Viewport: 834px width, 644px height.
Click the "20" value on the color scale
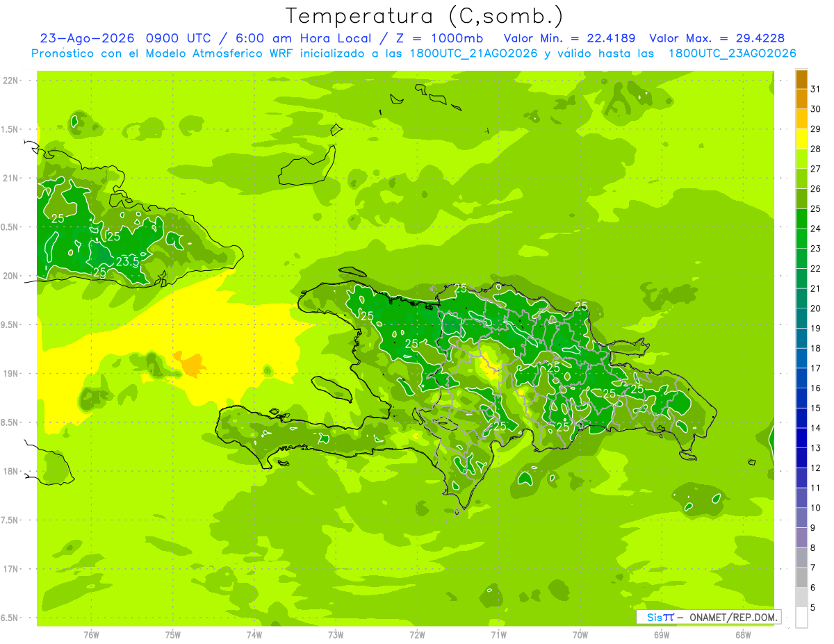pos(816,308)
